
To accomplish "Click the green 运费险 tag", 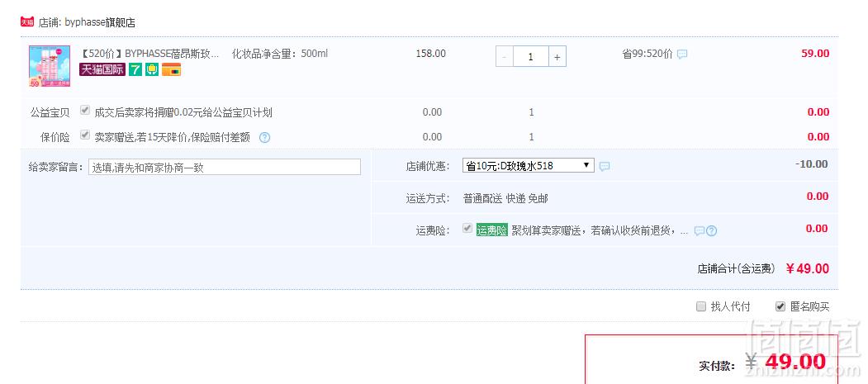I will 491,230.
